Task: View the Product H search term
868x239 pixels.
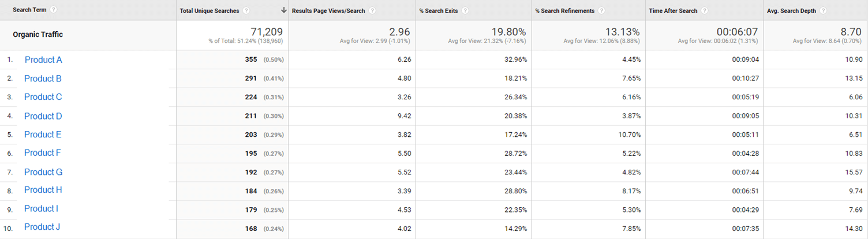Action: point(43,190)
